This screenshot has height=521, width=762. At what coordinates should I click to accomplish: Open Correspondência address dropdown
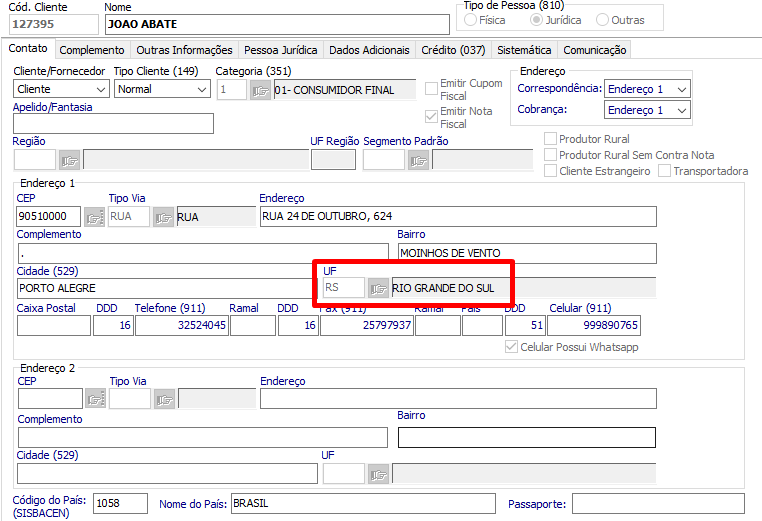682,89
